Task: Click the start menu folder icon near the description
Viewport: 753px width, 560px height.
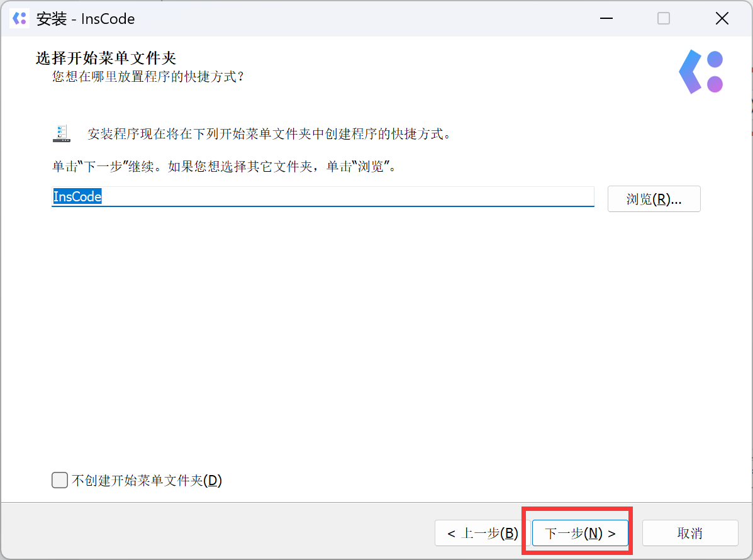Action: coord(61,133)
